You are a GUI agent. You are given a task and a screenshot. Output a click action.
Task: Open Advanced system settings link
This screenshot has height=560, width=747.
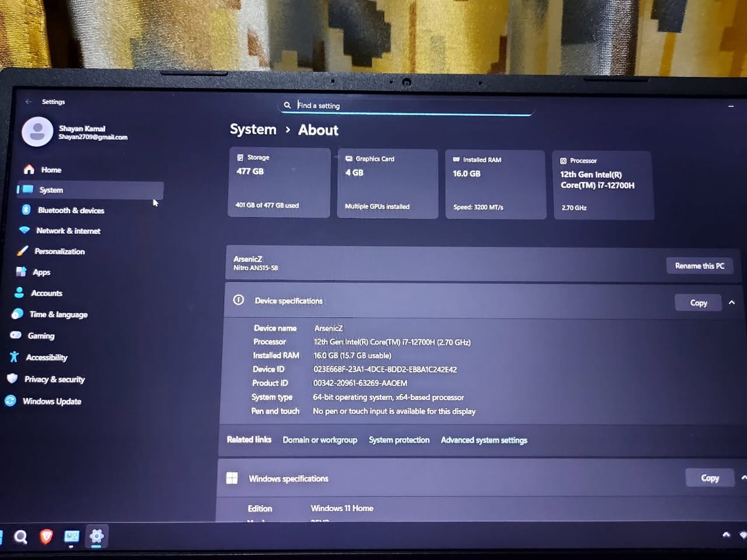484,440
